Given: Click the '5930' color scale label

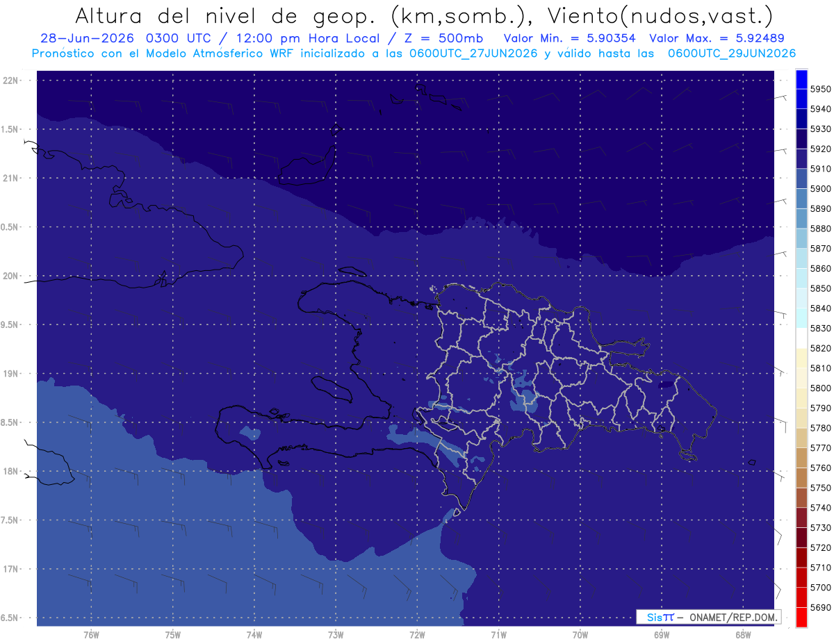Looking at the screenshot, I should click(821, 129).
